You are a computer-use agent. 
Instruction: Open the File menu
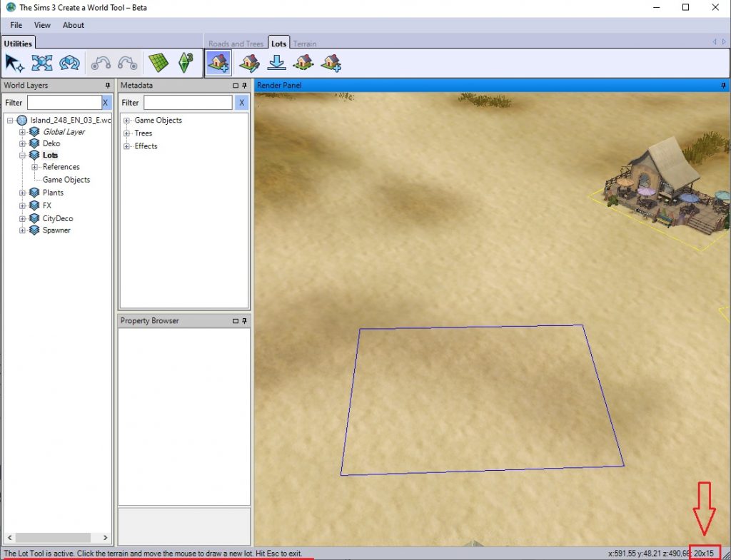point(16,25)
